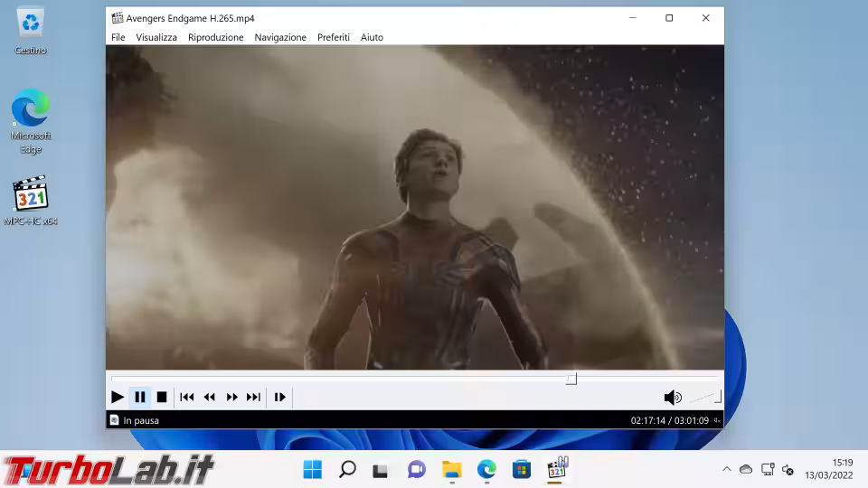Image resolution: width=868 pixels, height=488 pixels.
Task: Click MPC-HC taskbar icon
Action: 556,470
